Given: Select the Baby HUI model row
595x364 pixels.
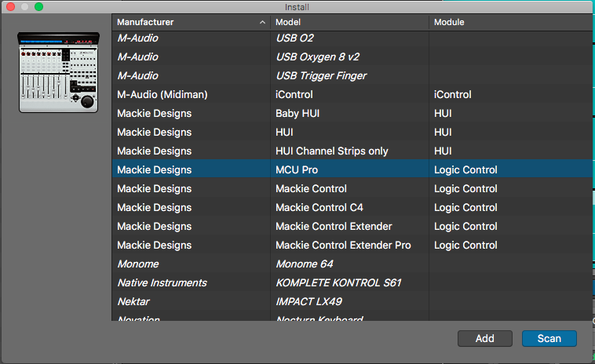Looking at the screenshot, I should coord(352,114).
